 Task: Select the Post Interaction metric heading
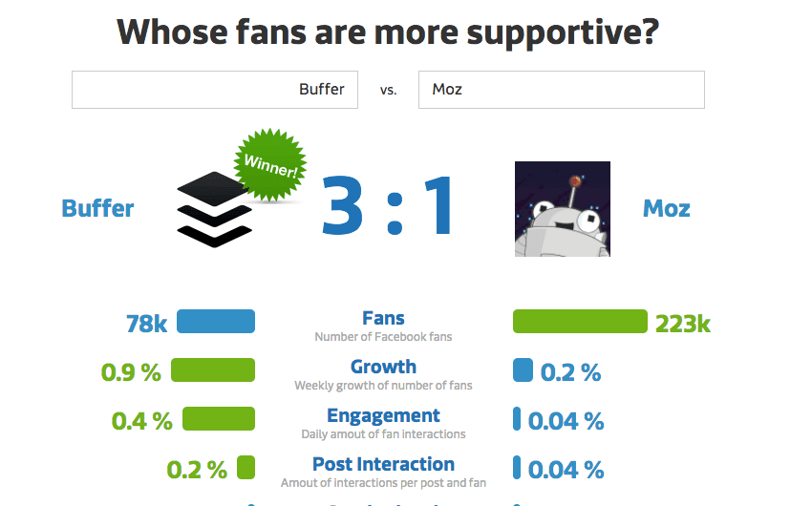[x=383, y=464]
